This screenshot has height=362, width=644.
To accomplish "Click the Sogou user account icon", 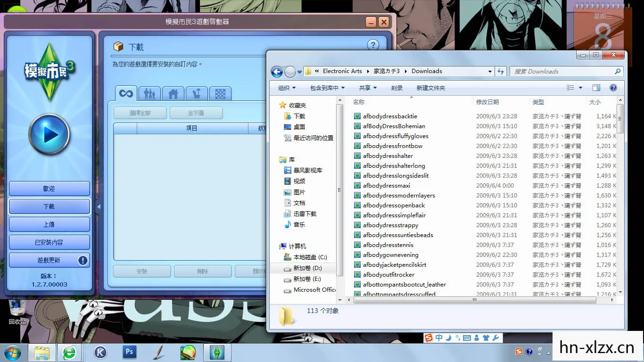I will (x=477, y=337).
